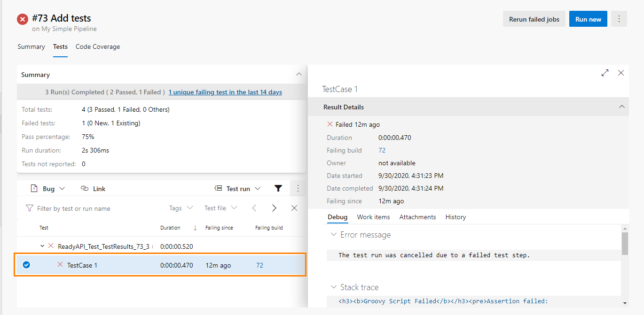Screen dimensions: 644x315
Task: Open the unique failing test link
Action: [225, 92]
